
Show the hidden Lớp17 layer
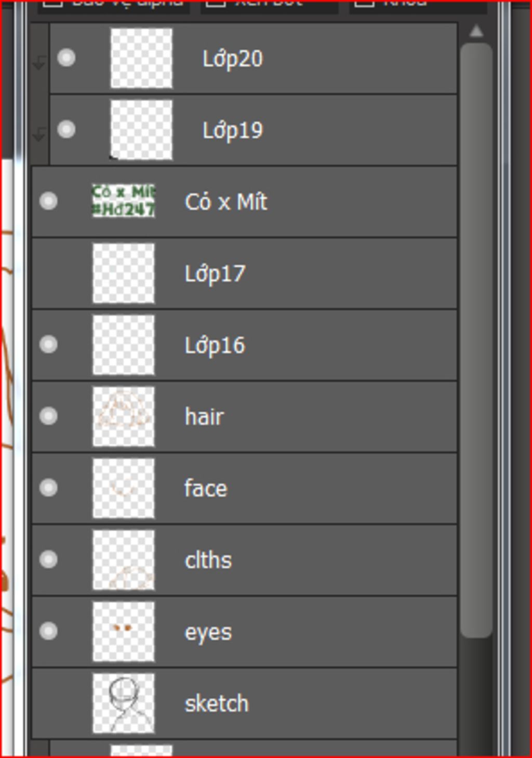click(48, 273)
